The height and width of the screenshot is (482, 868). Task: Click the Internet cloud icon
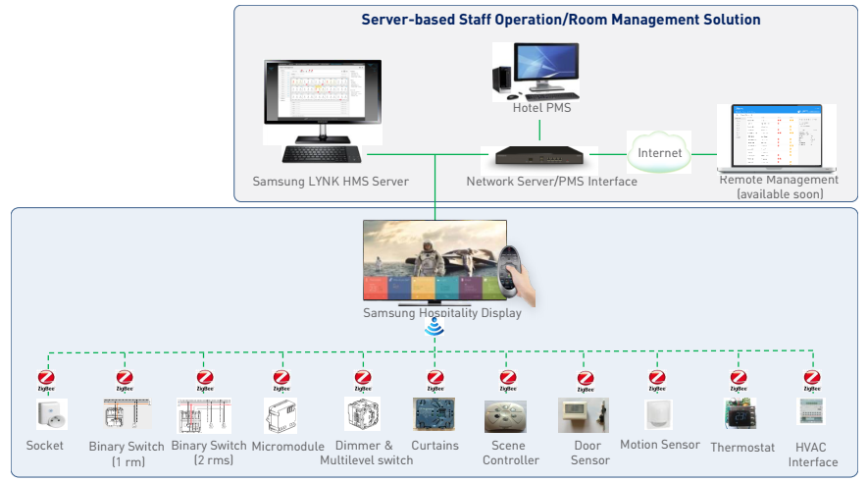pos(659,153)
